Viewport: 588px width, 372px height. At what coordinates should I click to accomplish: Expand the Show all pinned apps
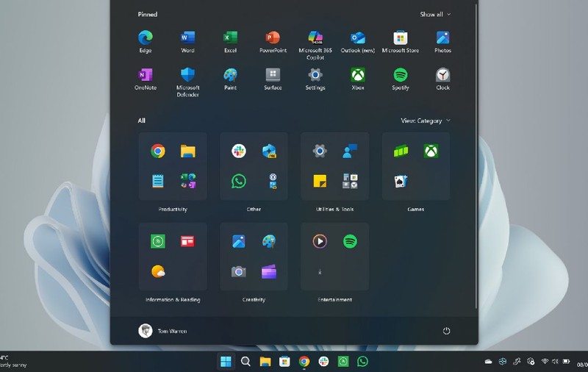click(x=435, y=14)
